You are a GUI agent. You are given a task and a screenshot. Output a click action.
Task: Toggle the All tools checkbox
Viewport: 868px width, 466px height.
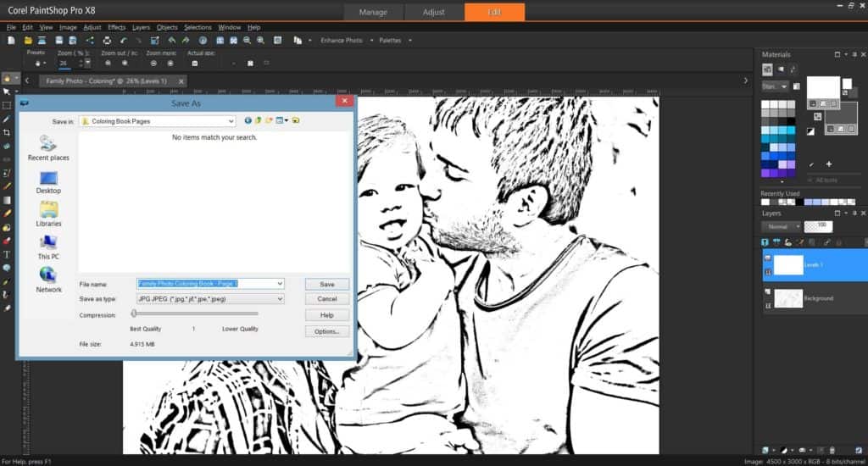[811, 180]
